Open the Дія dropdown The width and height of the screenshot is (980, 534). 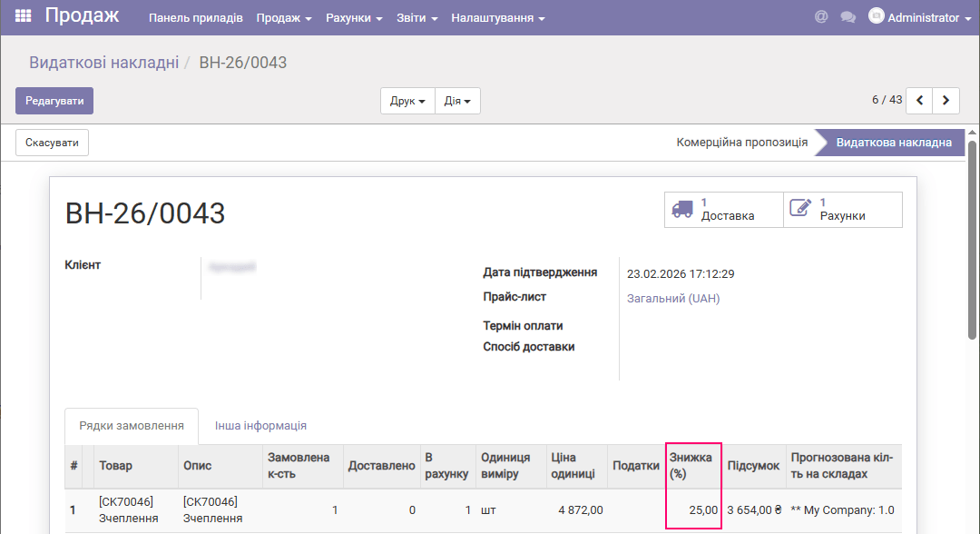click(x=457, y=101)
